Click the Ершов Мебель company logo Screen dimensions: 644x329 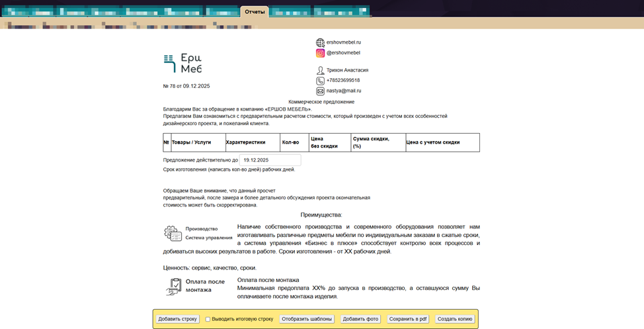click(x=182, y=64)
